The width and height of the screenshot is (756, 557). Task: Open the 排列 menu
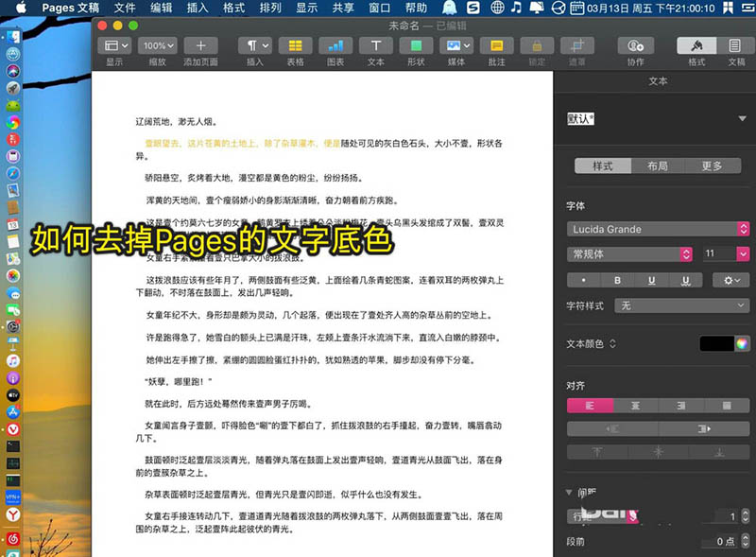[x=270, y=8]
